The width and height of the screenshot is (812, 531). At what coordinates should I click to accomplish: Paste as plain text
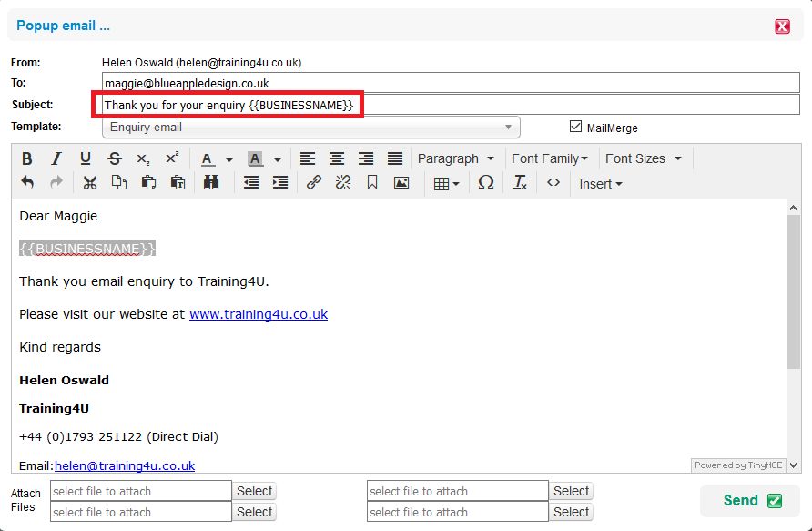coord(178,183)
